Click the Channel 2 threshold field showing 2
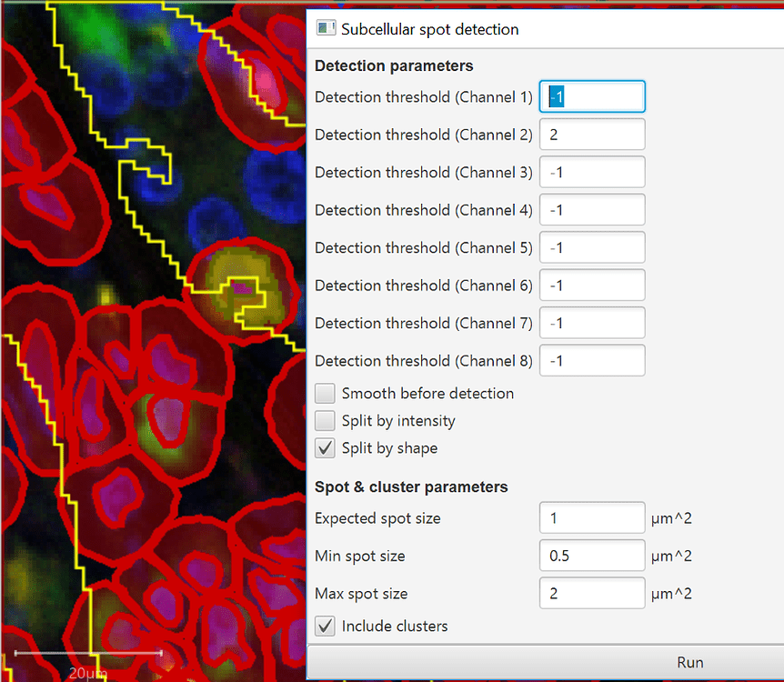Image resolution: width=784 pixels, height=682 pixels. [592, 134]
